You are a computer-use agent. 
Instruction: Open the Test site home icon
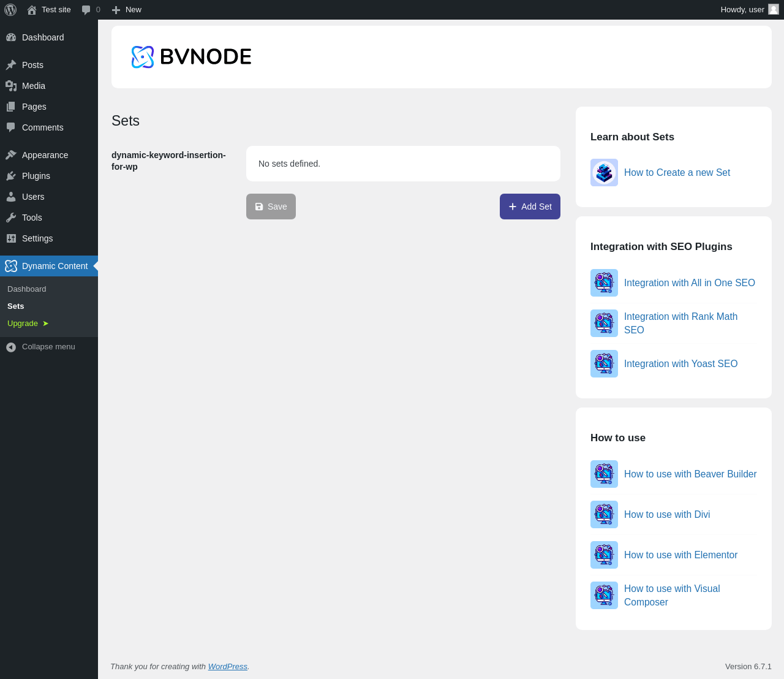pos(32,10)
